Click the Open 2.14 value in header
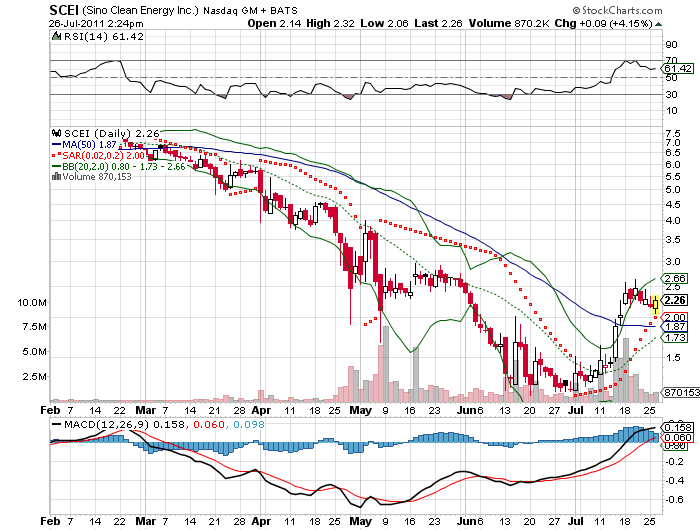The height and width of the screenshot is (530, 700). [x=274, y=23]
